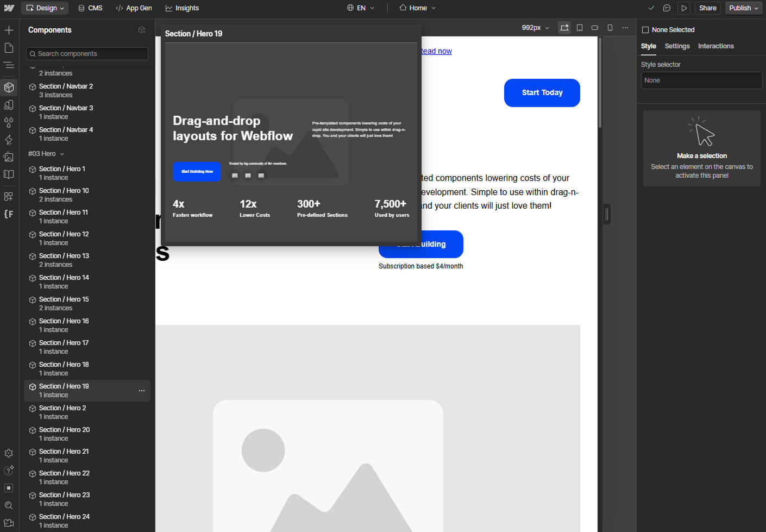The width and height of the screenshot is (766, 532).
Task: Open the Variables panel icon
Action: point(9,105)
